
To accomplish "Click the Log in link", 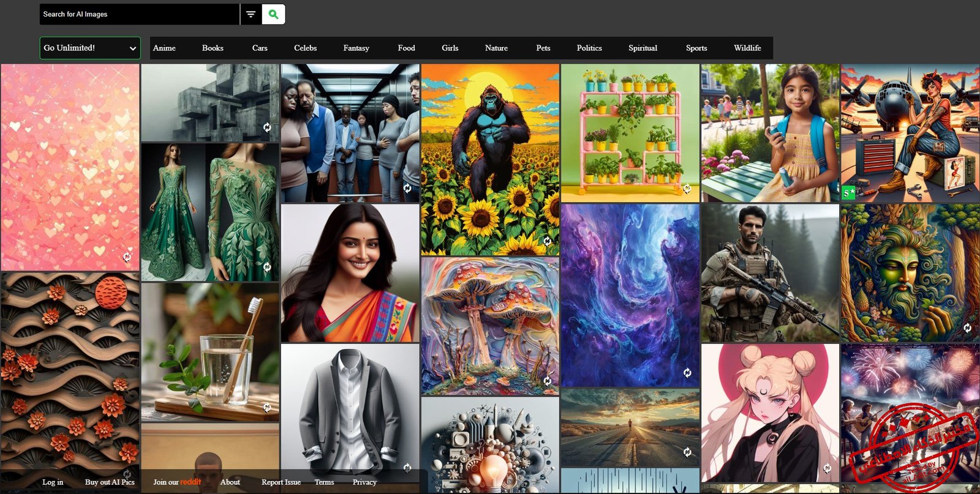I will point(53,482).
